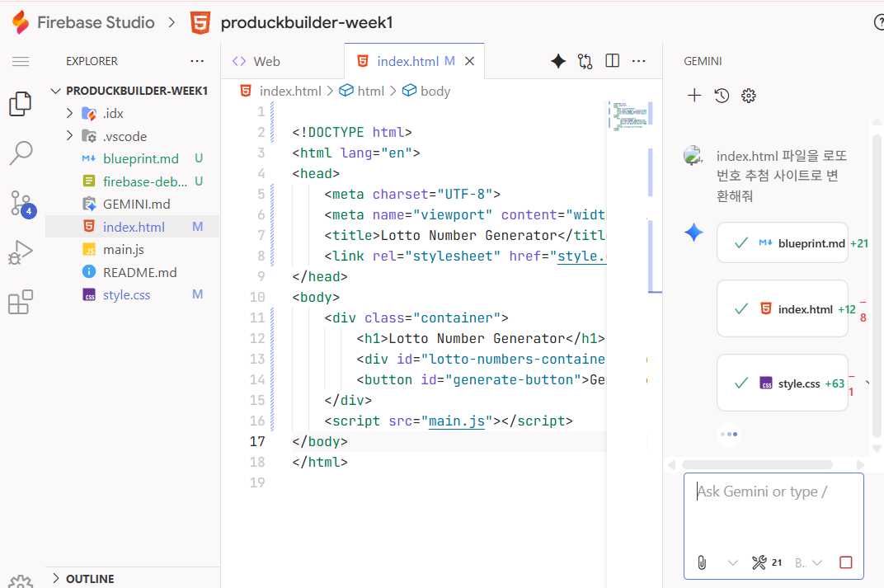Click the Firebase Studio title text
Screen dimensions: 884x588
[x=96, y=22]
